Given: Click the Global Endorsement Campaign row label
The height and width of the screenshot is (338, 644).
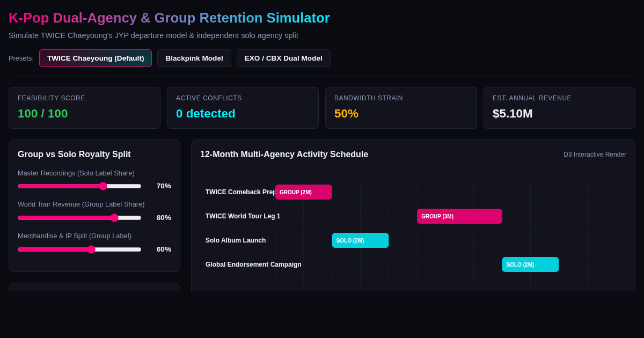Looking at the screenshot, I should click(x=253, y=264).
